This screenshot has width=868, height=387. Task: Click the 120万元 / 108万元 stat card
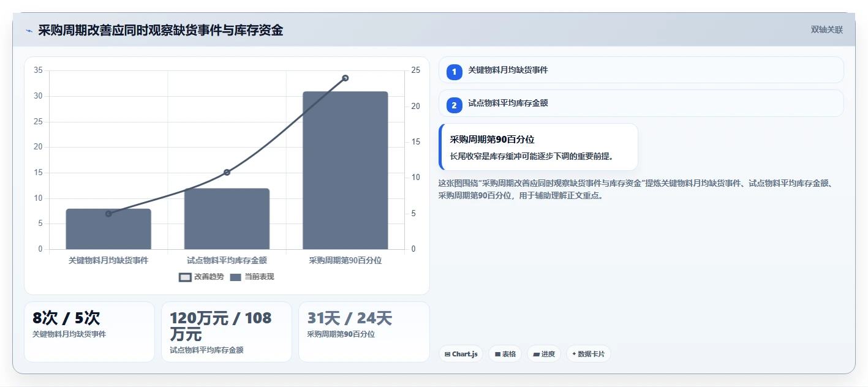click(x=227, y=331)
